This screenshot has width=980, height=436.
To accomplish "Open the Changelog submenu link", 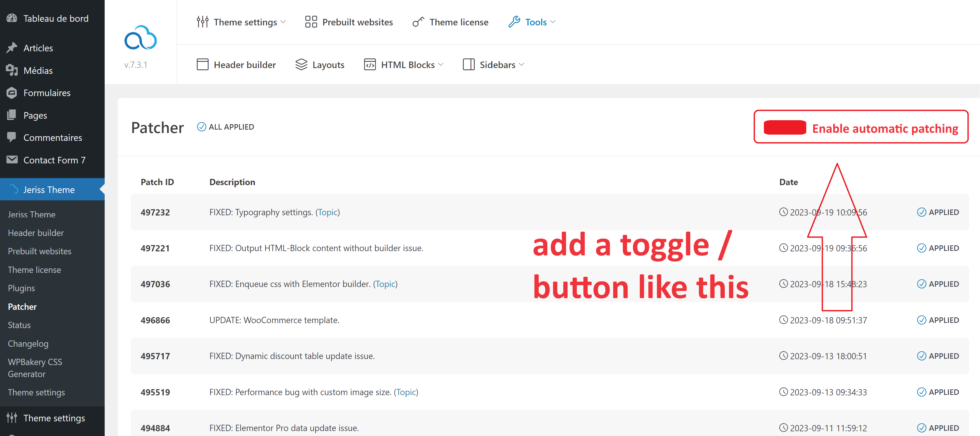I will [x=28, y=344].
